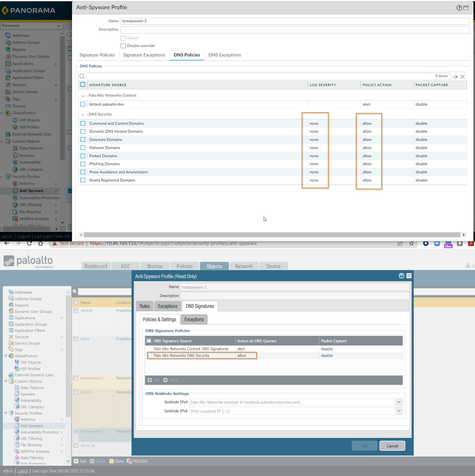This screenshot has width=475, height=476.
Task: Open the DNS Exceptions tab
Action: click(x=225, y=55)
